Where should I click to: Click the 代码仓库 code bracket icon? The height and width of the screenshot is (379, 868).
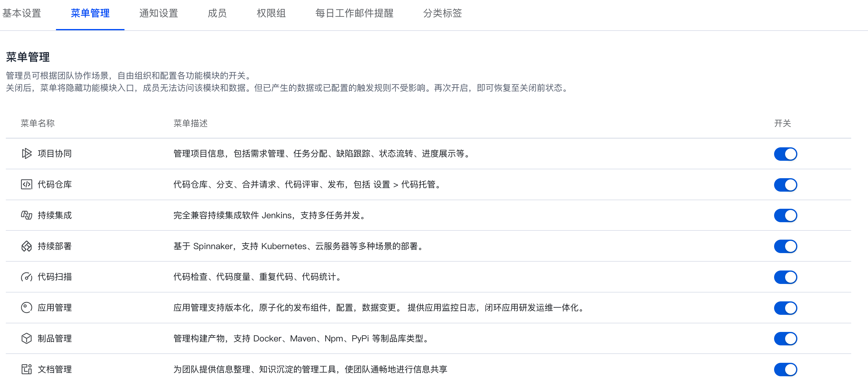[26, 184]
